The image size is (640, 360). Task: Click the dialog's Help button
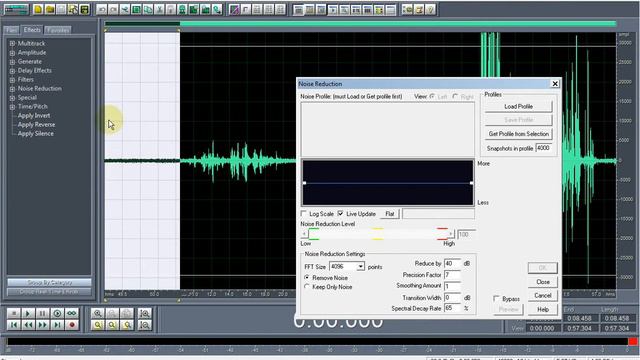(x=542, y=309)
